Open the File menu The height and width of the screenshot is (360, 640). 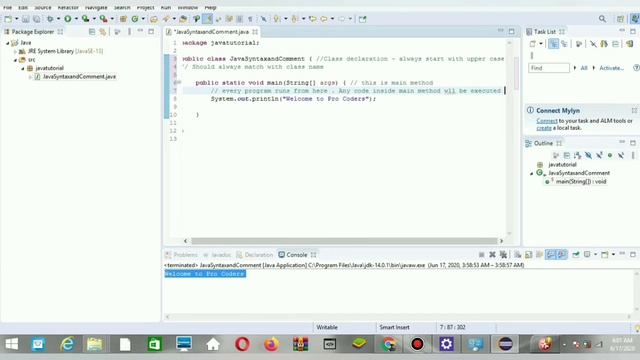pyautogui.click(x=7, y=7)
